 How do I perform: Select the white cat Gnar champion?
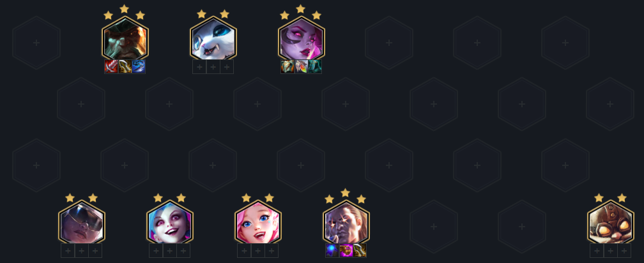(213, 40)
